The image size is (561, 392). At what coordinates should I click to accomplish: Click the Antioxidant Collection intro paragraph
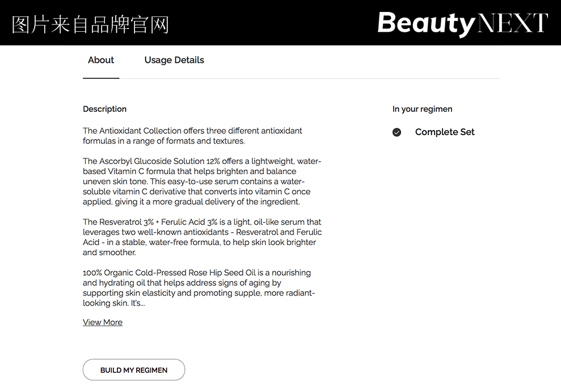193,136
